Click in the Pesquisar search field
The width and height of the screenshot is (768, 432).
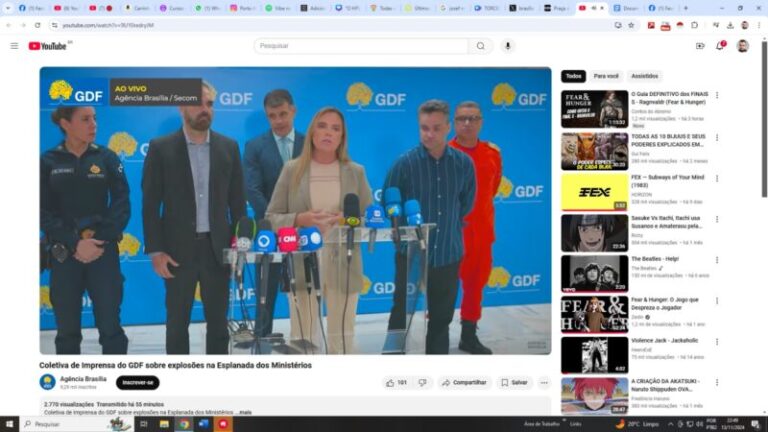point(360,46)
